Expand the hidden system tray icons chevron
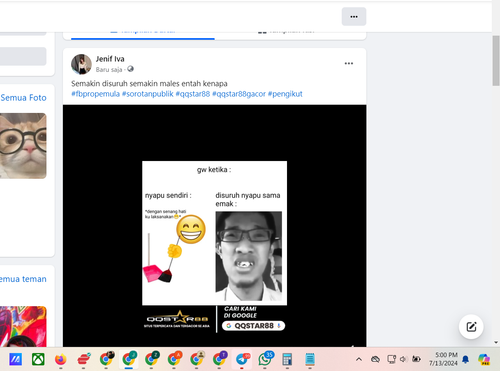The height and width of the screenshot is (371, 500). 359,359
